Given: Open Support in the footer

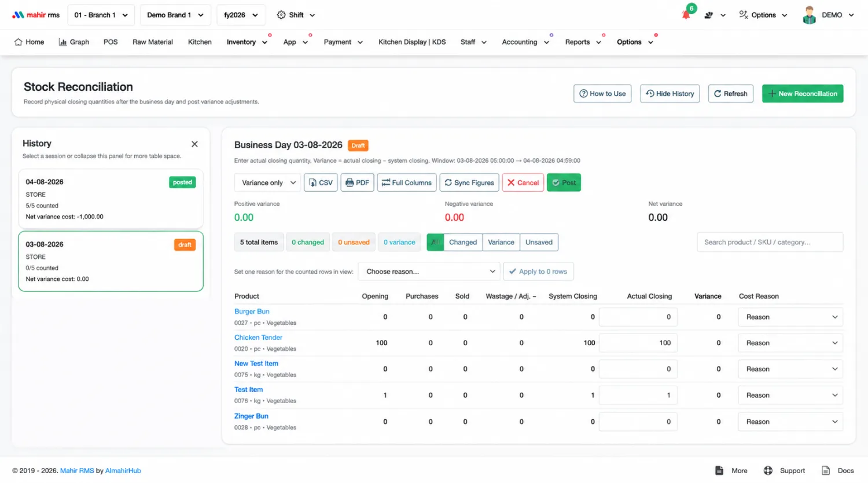Looking at the screenshot, I should [784, 471].
